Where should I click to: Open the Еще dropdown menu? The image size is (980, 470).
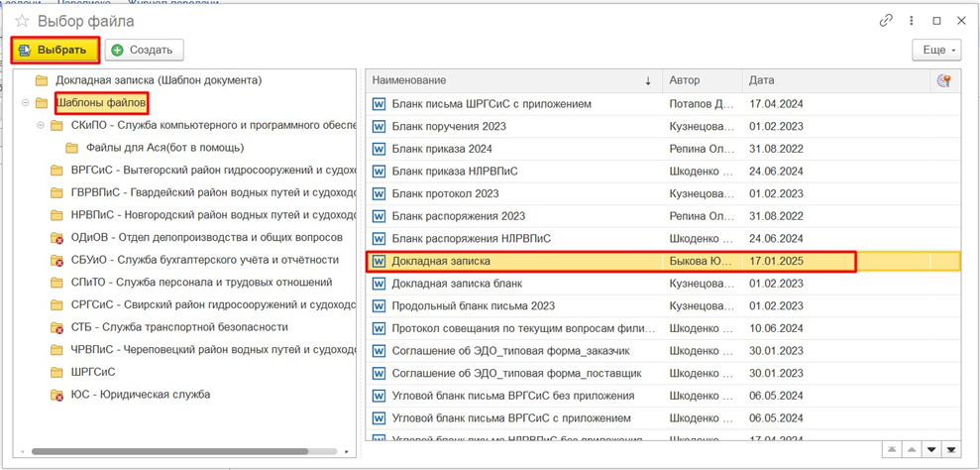pyautogui.click(x=936, y=50)
